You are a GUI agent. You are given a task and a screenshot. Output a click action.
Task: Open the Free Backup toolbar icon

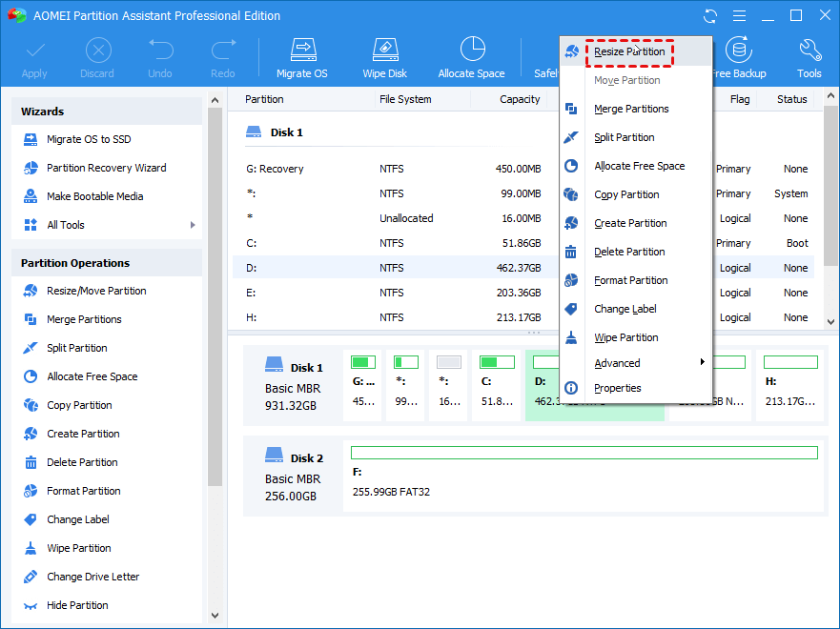[x=739, y=50]
